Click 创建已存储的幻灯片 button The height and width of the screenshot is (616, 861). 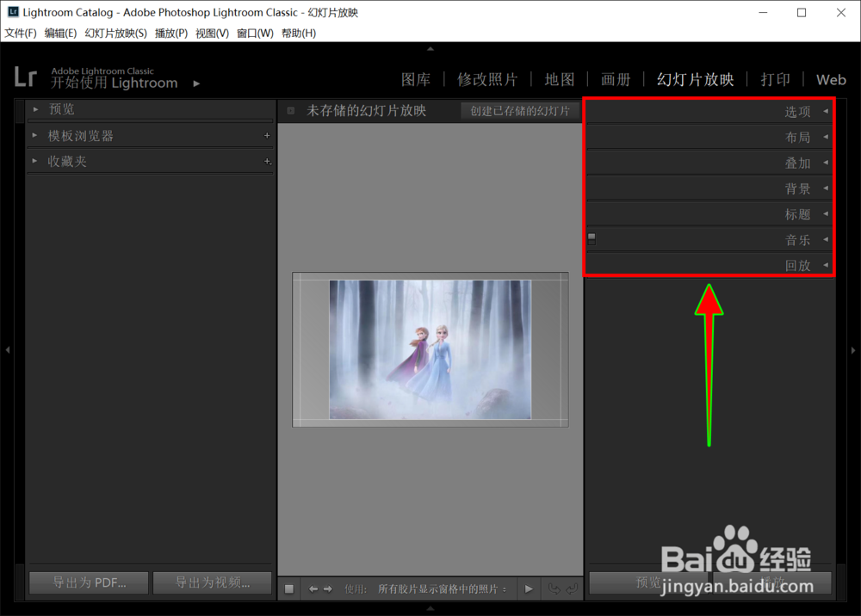tap(520, 111)
